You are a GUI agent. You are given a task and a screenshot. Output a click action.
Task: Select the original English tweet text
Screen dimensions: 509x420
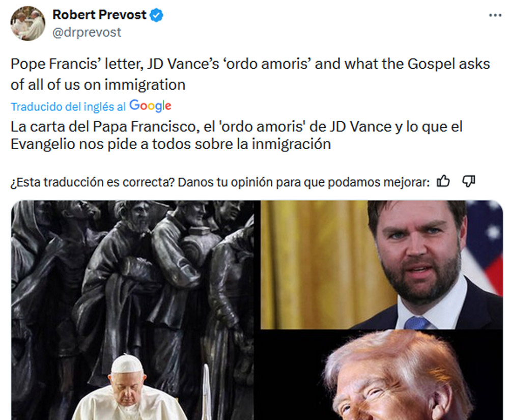pos(250,74)
